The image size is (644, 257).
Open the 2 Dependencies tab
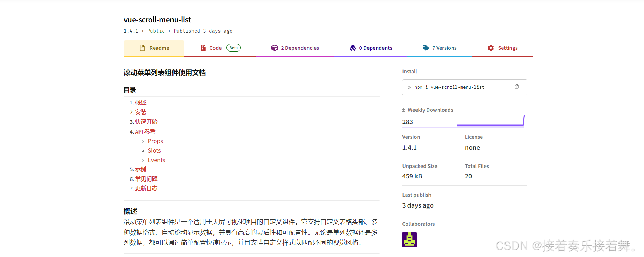coord(295,48)
